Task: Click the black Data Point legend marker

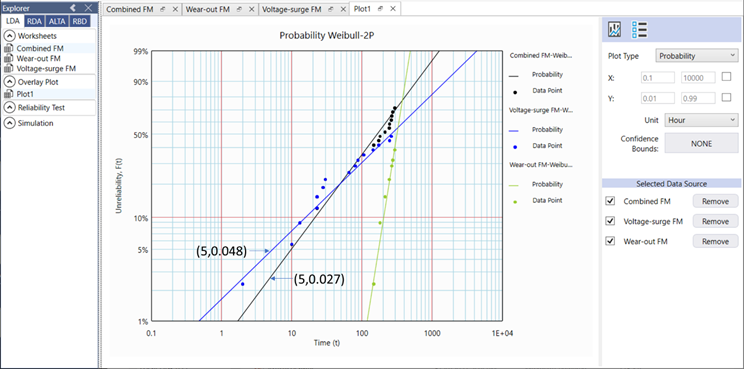Action: [516, 91]
